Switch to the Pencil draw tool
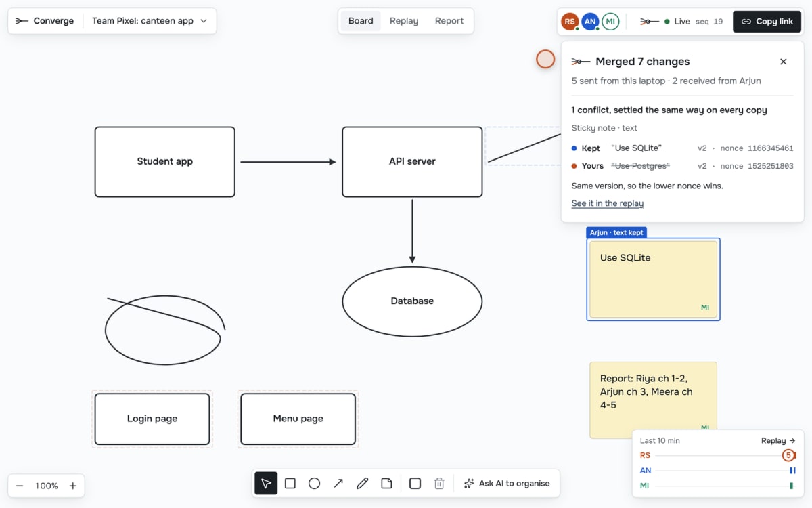The width and height of the screenshot is (812, 508). 363,483
